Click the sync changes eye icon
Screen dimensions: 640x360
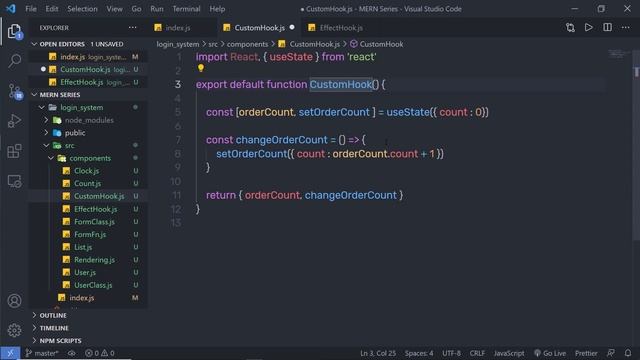72,353
